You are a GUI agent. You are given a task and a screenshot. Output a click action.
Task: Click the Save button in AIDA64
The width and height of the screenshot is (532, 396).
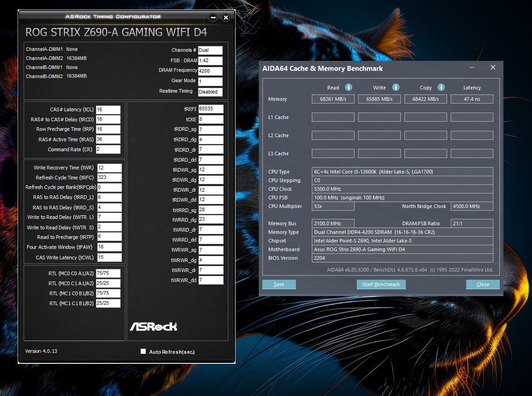coord(279,284)
